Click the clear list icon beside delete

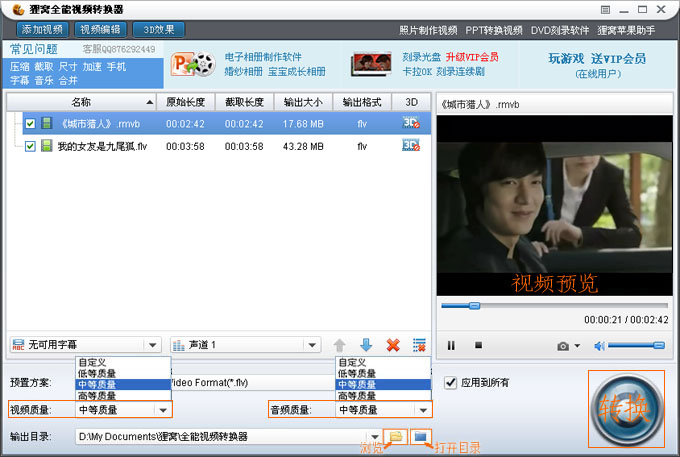click(419, 345)
